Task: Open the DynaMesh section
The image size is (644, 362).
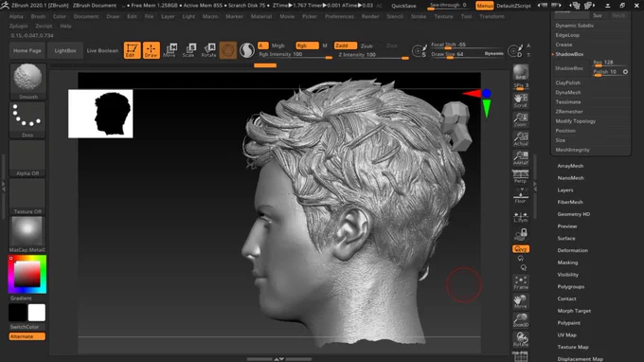Action: click(568, 93)
